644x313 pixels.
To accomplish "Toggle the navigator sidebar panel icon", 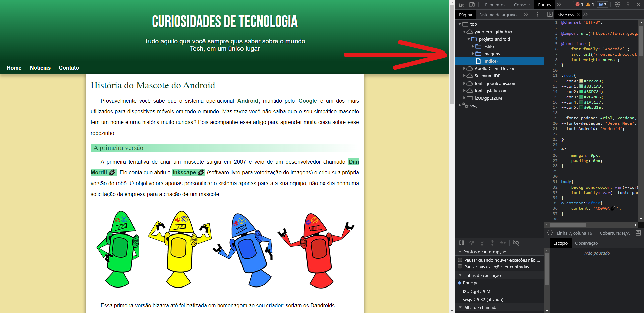I will click(x=550, y=14).
